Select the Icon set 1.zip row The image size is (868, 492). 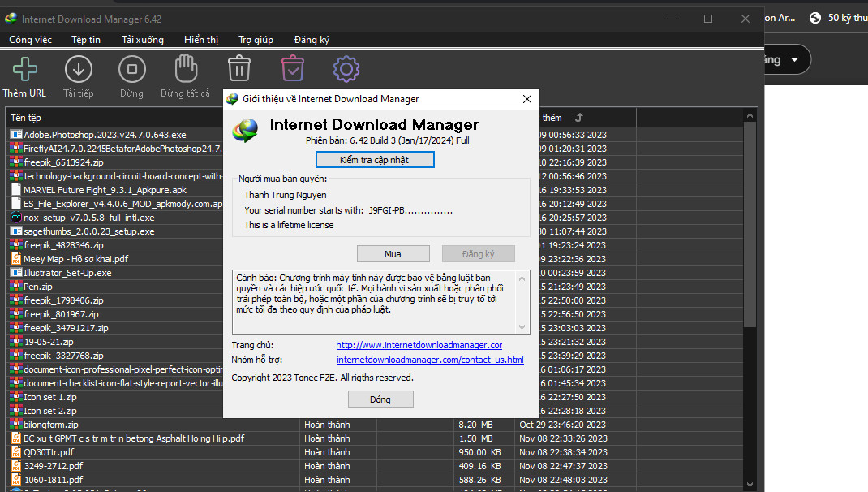50,397
